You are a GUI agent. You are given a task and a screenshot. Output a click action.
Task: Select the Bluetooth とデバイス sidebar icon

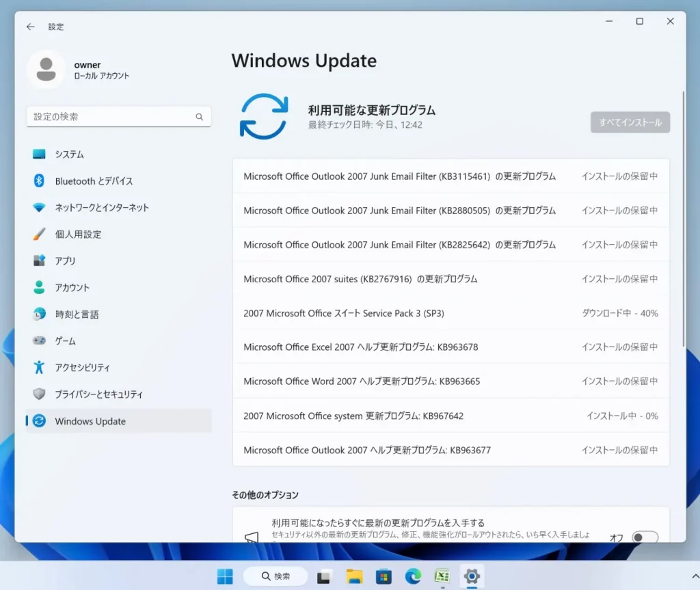pyautogui.click(x=40, y=180)
